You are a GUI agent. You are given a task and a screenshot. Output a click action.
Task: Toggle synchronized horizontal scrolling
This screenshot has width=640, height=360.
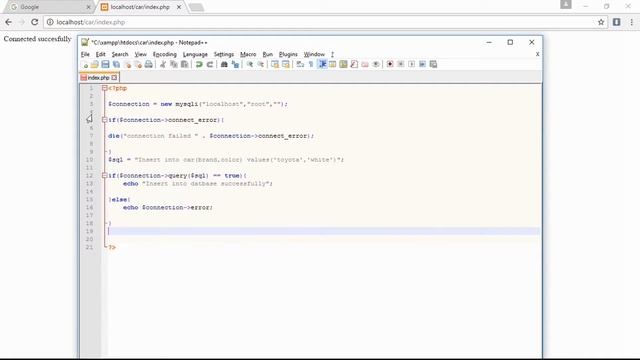coord(286,64)
